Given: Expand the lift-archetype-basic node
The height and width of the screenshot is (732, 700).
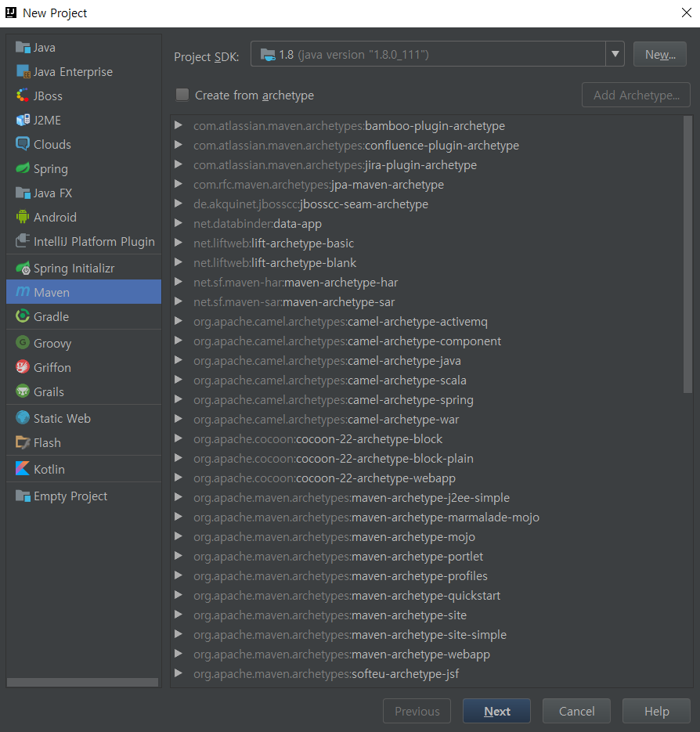Looking at the screenshot, I should pos(178,243).
